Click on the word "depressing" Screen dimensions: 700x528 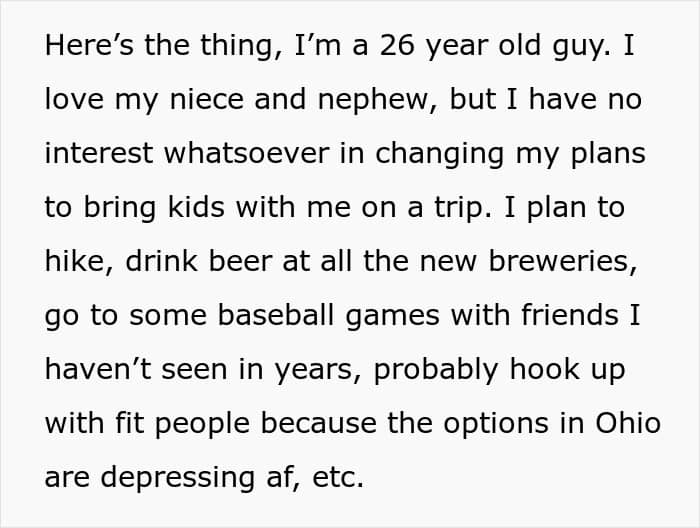click(x=178, y=479)
